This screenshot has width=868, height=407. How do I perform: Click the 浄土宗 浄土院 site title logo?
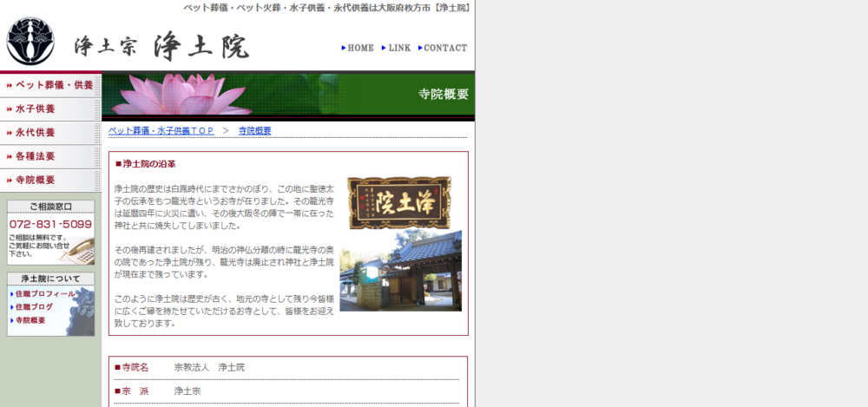pos(162,47)
